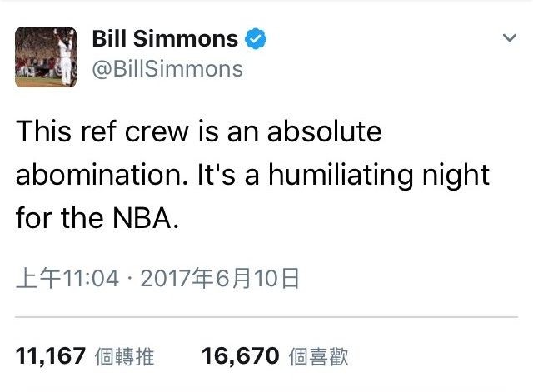Click the 2017年6月10日 tweet date

(220, 279)
